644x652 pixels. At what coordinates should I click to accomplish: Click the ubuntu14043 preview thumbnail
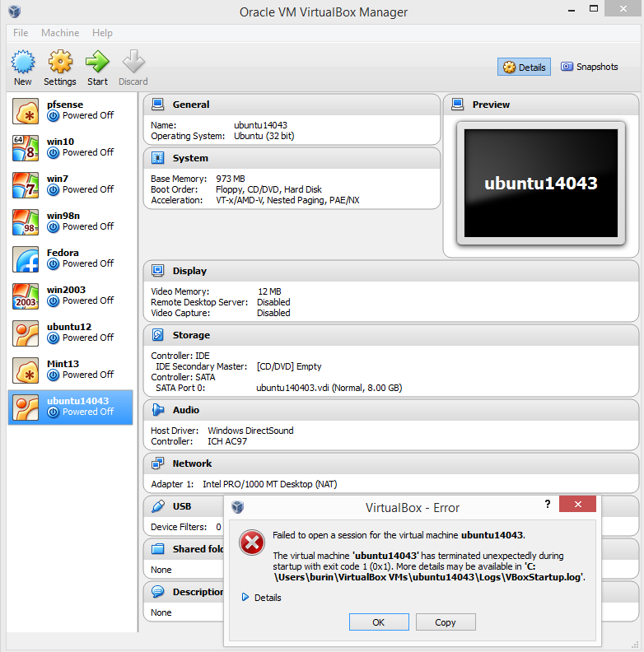540,183
